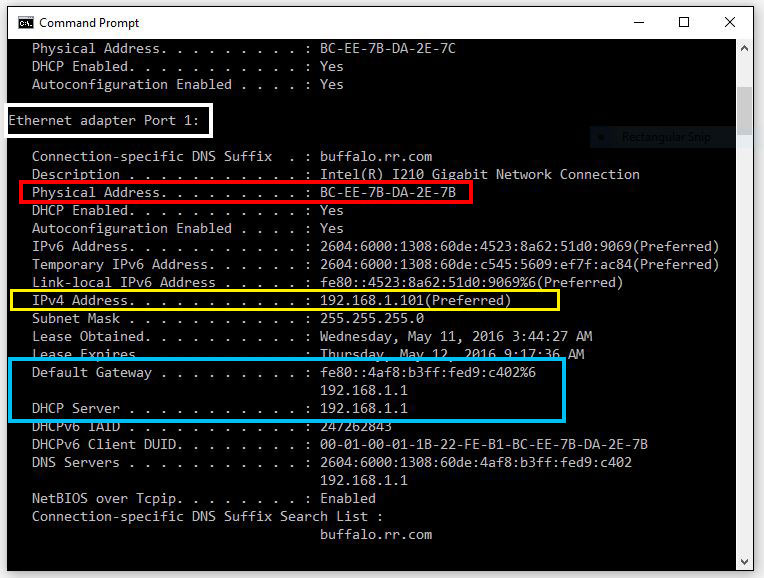Close the Command Prompt window
Image resolution: width=764 pixels, height=578 pixels.
point(729,22)
